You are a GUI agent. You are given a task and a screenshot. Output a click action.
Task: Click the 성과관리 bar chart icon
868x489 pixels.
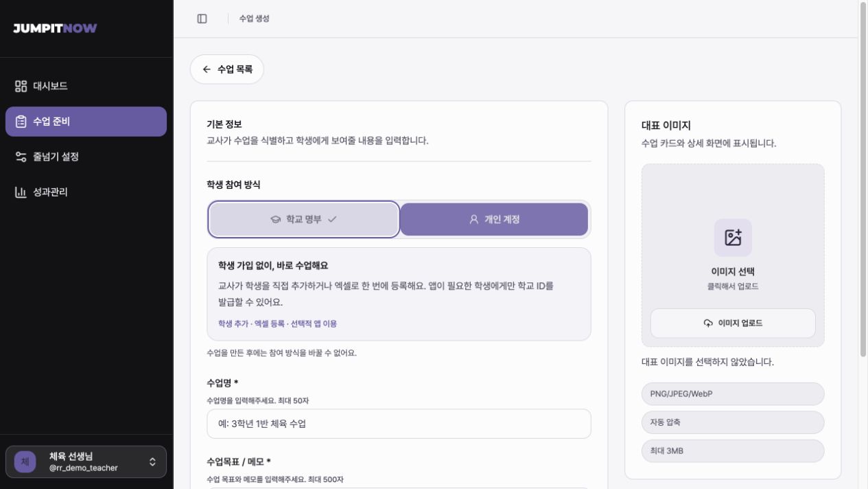pyautogui.click(x=21, y=192)
